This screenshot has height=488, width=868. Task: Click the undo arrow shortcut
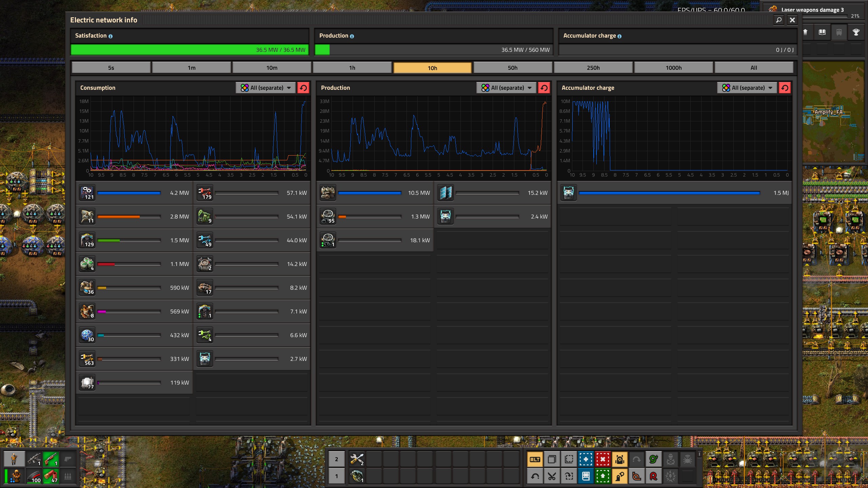click(535, 476)
